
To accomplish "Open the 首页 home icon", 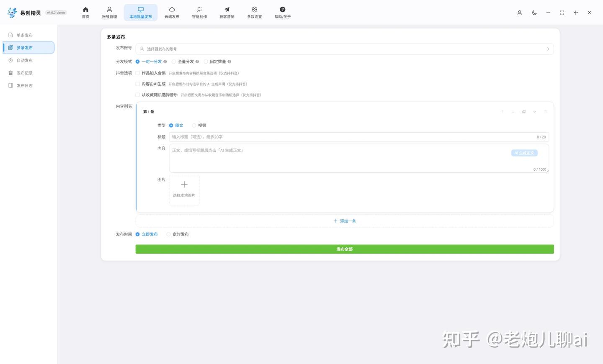I will click(x=85, y=10).
